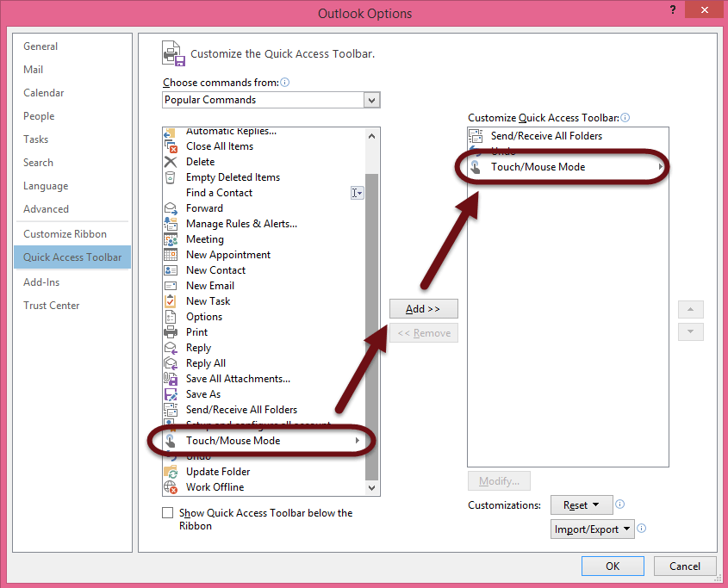Open the Import/Export dropdown button
The image size is (728, 588).
point(593,529)
